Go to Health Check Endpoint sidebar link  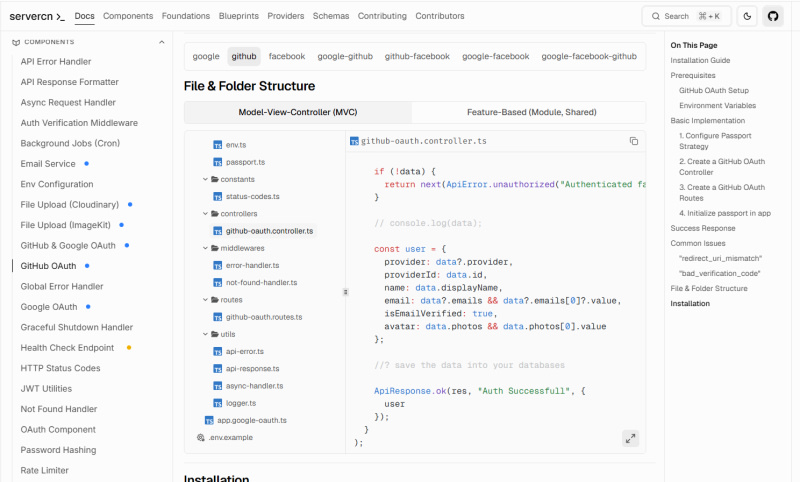67,348
